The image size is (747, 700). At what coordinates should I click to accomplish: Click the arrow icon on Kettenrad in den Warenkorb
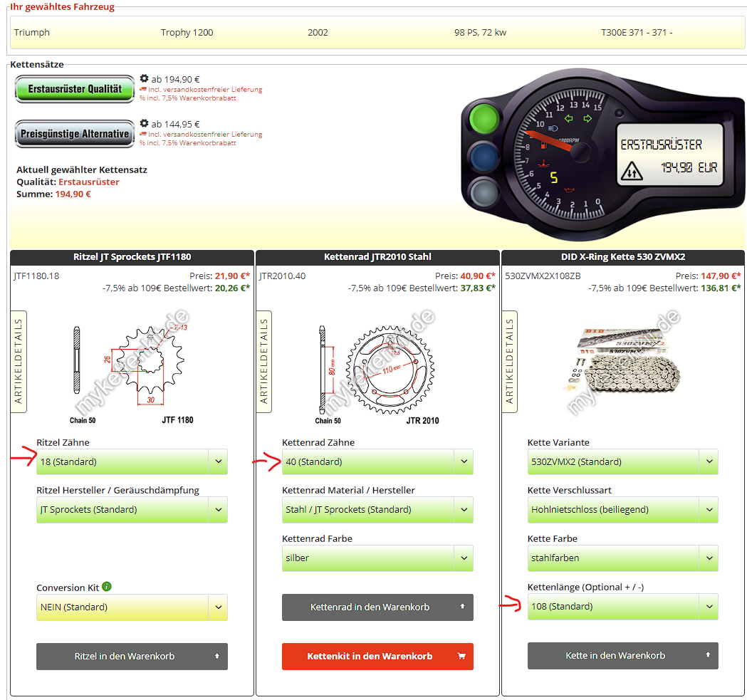click(x=462, y=606)
